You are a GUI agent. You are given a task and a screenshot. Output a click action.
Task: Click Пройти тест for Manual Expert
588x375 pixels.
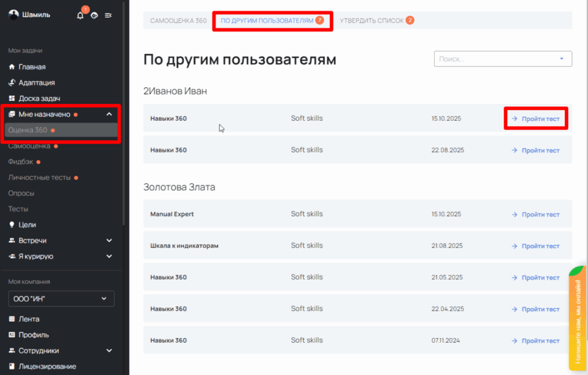[x=535, y=214]
